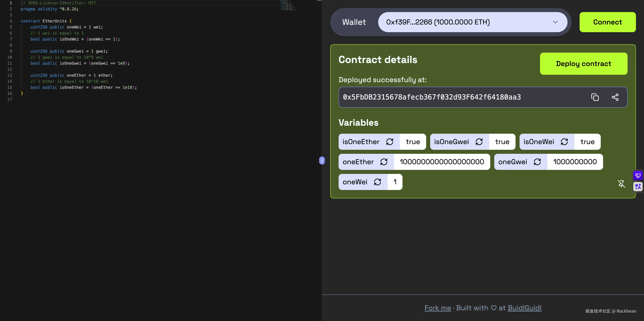The width and height of the screenshot is (644, 321).
Task: Click the purple chat extension icon
Action: (638, 176)
